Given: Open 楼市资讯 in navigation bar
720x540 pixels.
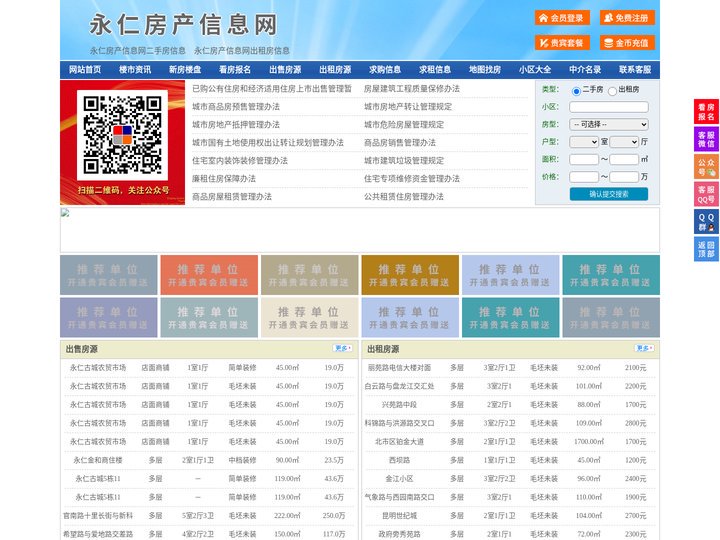Looking at the screenshot, I should point(135,70).
